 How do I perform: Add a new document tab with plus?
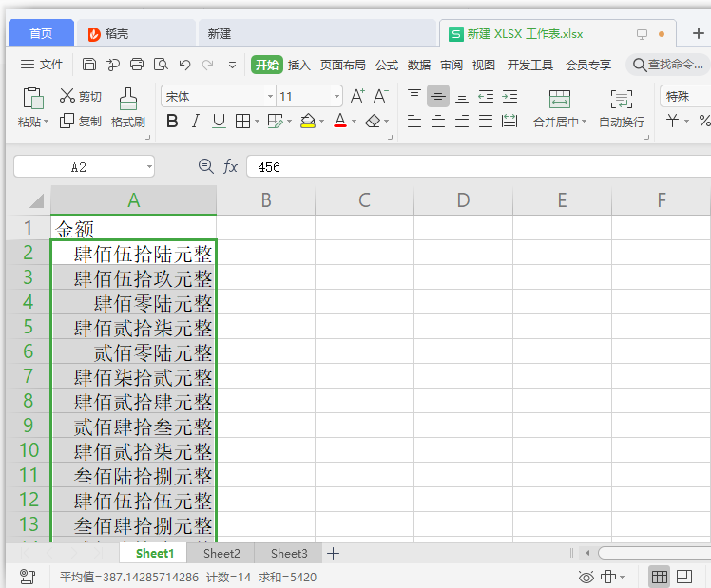tap(699, 33)
